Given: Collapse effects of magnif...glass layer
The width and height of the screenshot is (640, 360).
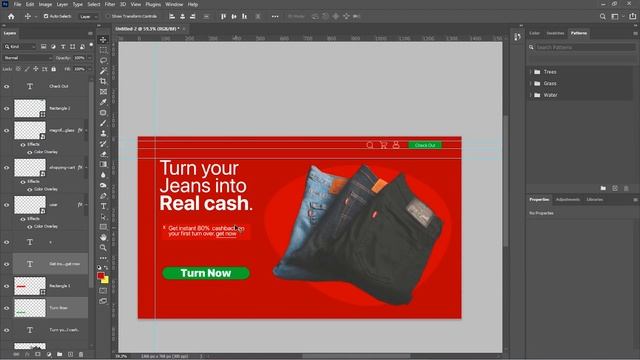Looking at the screenshot, I should click(x=86, y=130).
